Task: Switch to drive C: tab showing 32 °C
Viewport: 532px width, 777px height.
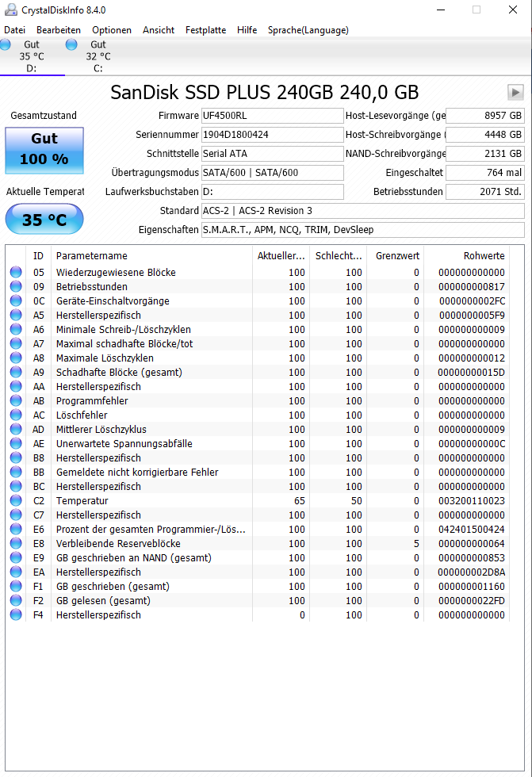Action: (98, 56)
